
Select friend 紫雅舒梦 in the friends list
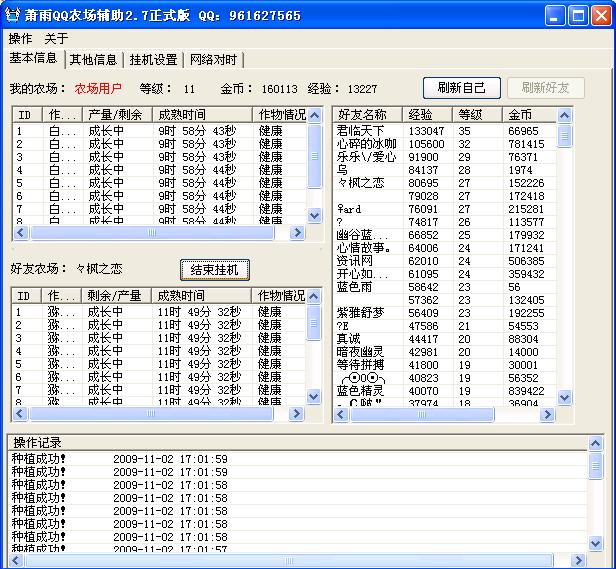[x=360, y=313]
